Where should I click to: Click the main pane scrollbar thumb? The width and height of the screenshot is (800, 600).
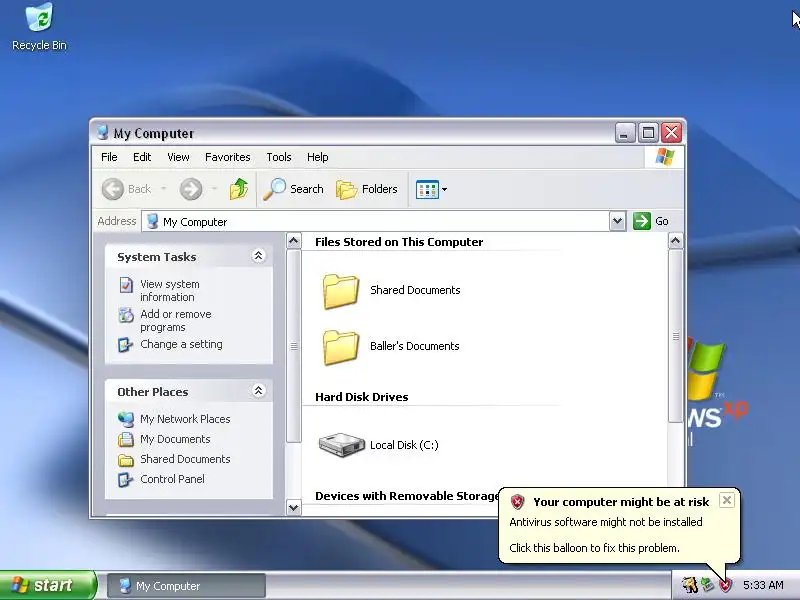point(676,336)
